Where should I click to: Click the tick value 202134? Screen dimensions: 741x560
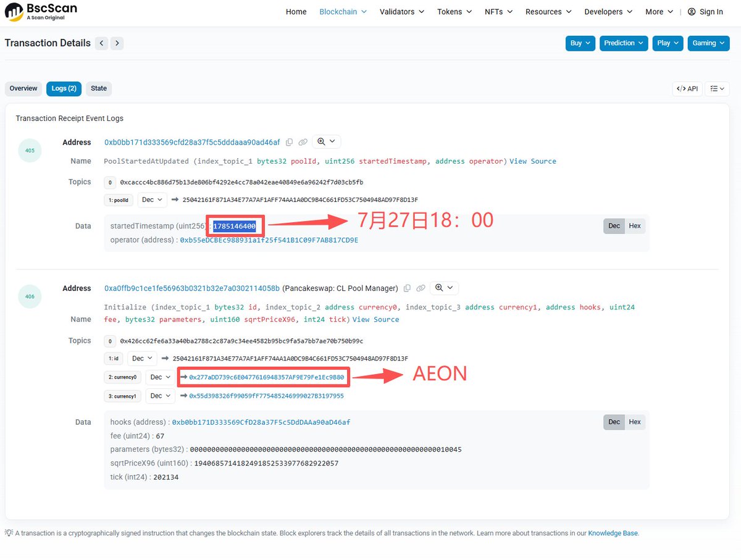coord(165,477)
